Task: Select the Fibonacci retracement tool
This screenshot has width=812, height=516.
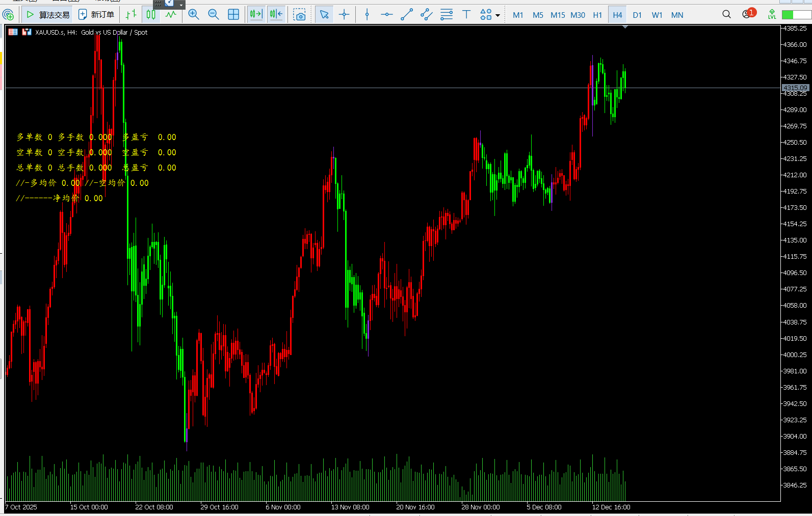Action: coord(447,15)
